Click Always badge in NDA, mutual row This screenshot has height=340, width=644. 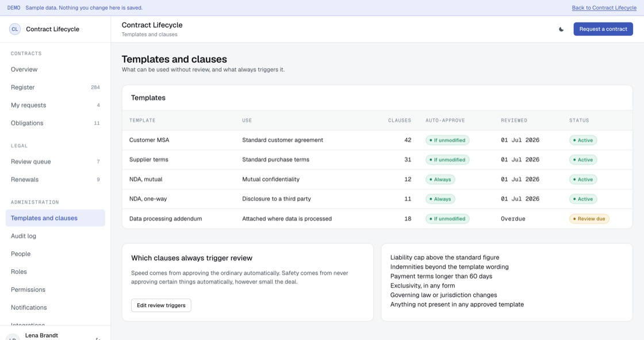point(440,179)
